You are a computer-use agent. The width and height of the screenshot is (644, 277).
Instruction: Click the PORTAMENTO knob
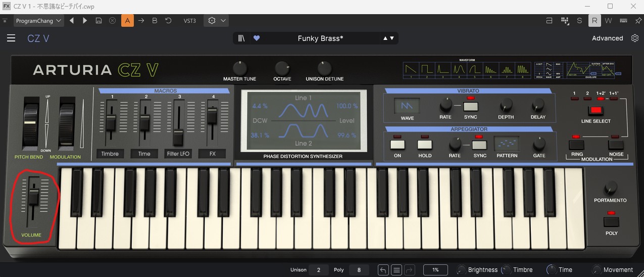pos(610,188)
